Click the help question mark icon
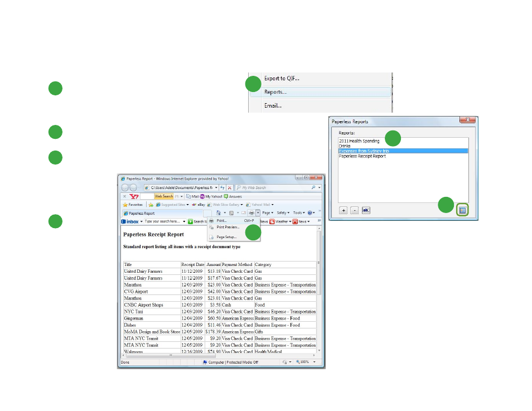 point(309,213)
